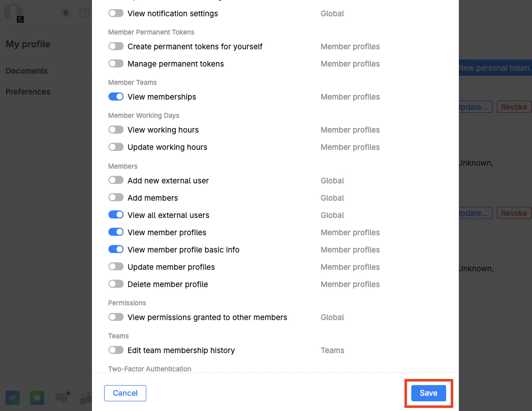Turn on Update working hours permission
Viewport: 532px width, 411px height.
(x=116, y=147)
